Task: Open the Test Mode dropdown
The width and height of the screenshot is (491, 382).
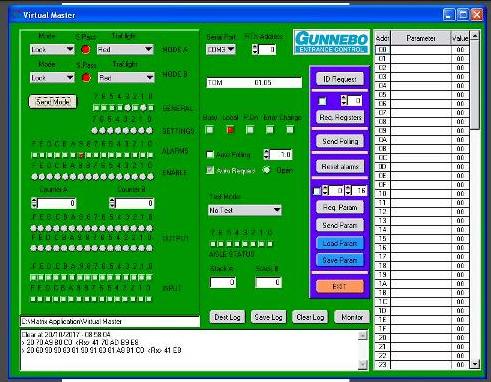Action: pos(245,210)
